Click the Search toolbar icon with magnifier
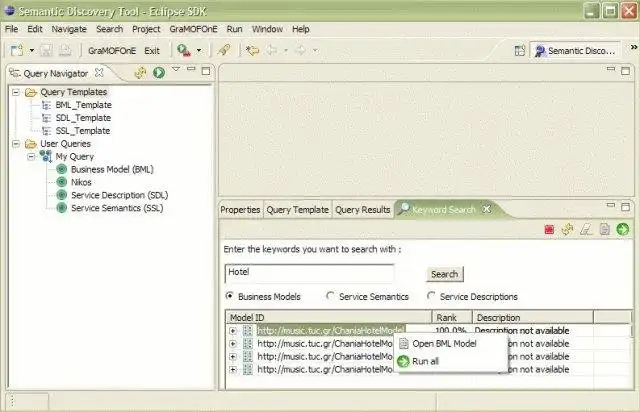This screenshot has width=640, height=412. [184, 51]
